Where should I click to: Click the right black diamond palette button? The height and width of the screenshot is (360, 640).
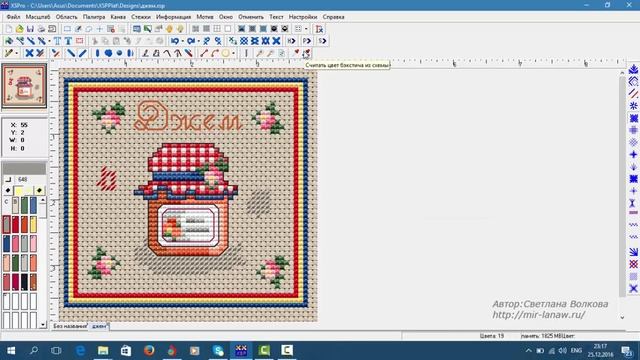point(39,191)
